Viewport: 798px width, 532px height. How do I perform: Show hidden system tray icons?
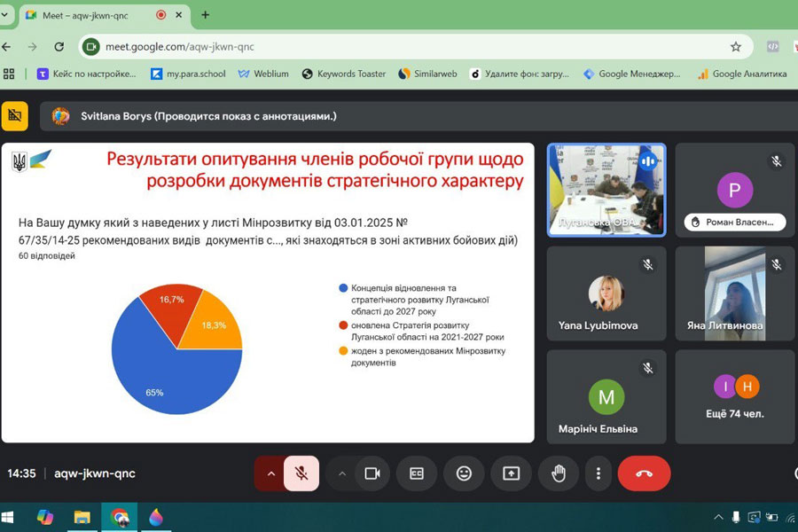click(718, 518)
